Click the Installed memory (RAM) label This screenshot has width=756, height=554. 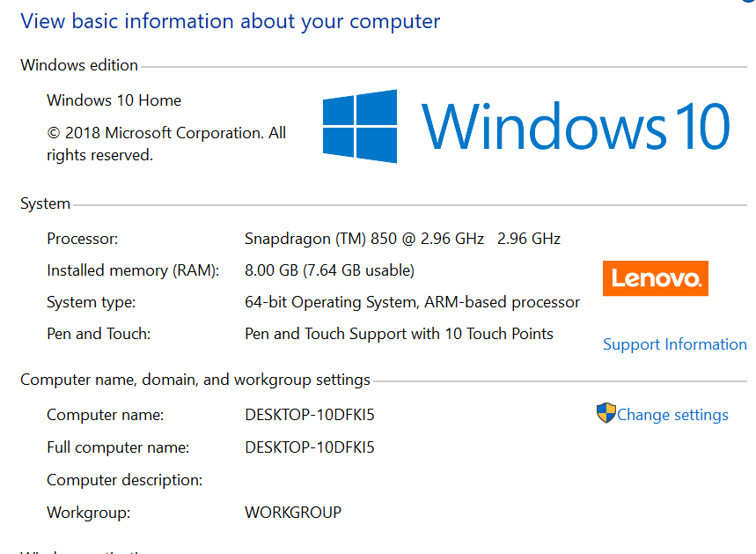click(133, 270)
